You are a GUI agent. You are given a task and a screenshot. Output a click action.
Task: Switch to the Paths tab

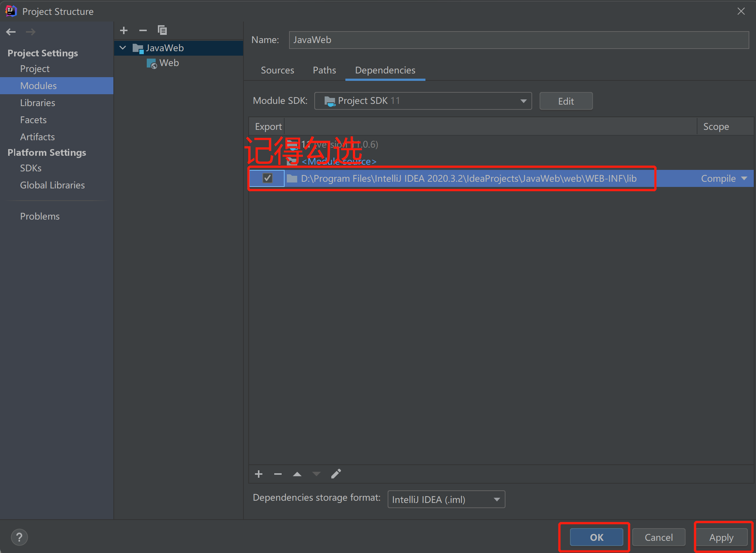[x=324, y=70]
